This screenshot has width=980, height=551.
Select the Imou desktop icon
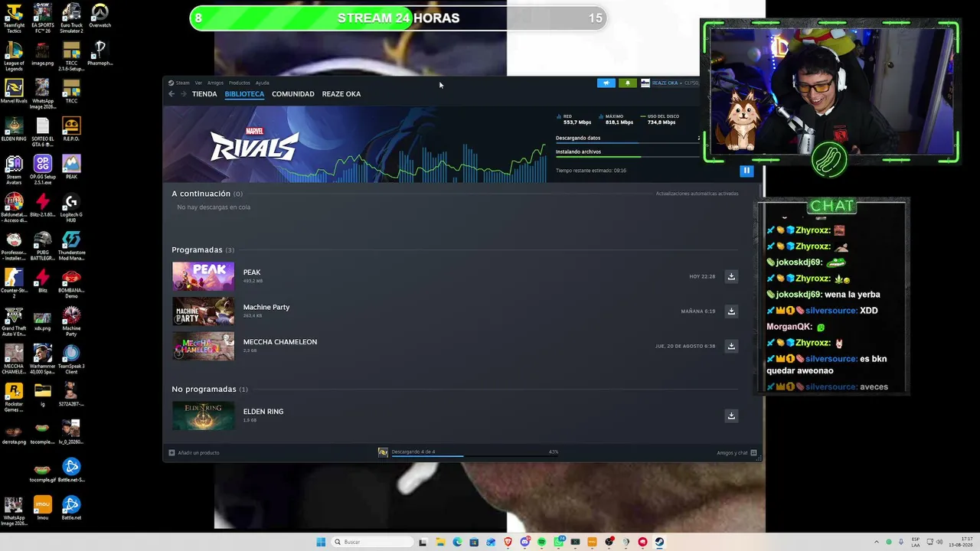[x=43, y=508]
